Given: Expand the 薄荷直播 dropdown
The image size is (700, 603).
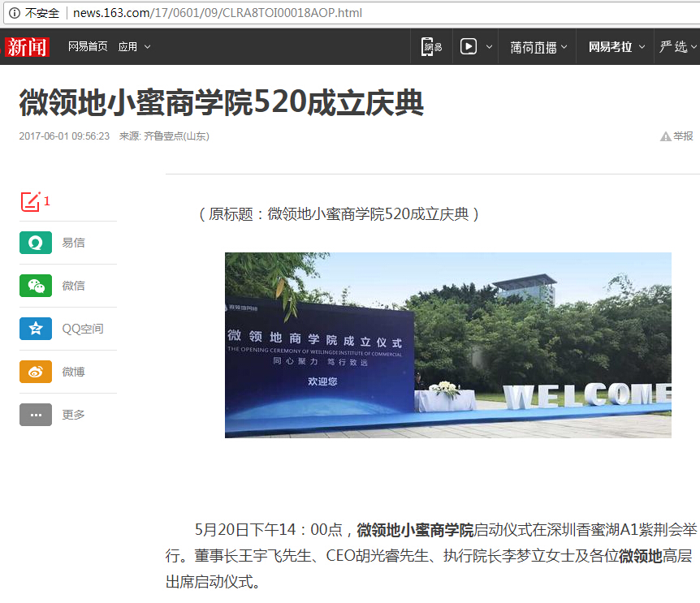Looking at the screenshot, I should [541, 47].
